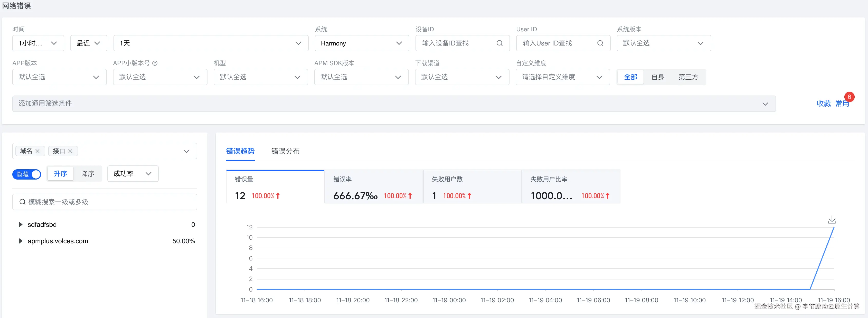Remove the 接口 tag
Screen dimensions: 868x318
70,151
